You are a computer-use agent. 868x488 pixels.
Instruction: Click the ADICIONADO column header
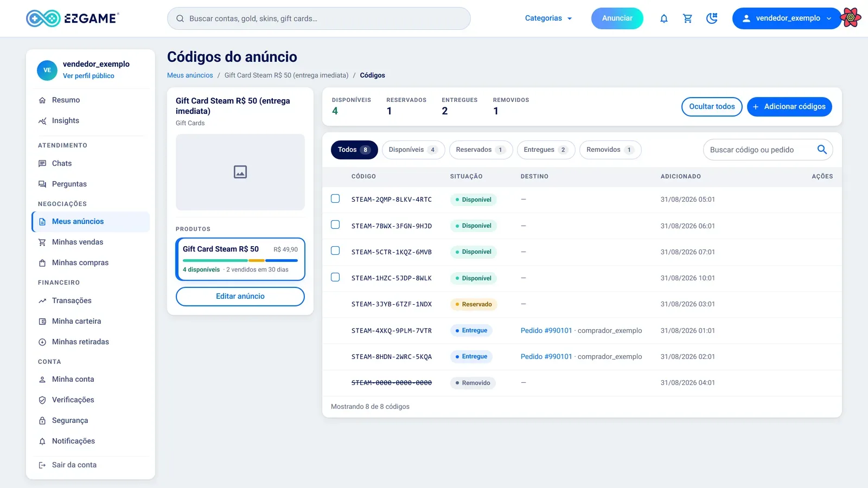pos(680,177)
